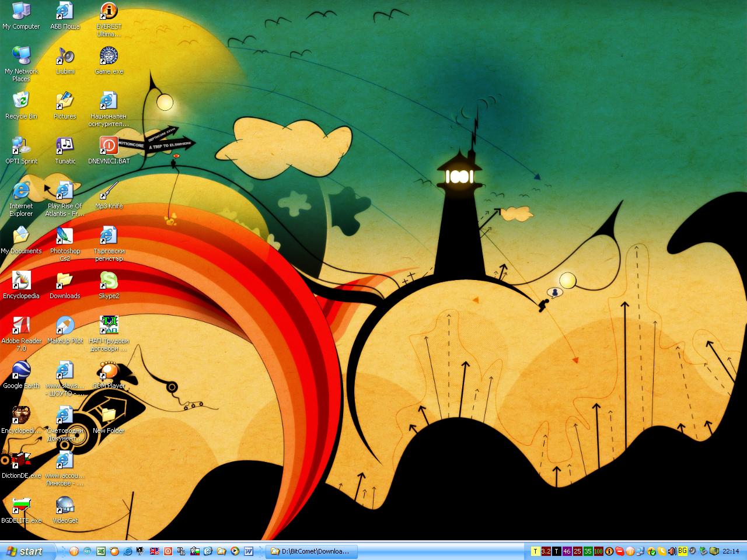This screenshot has height=560, width=747.
Task: Open Adobe Reader 7.0 shortcut
Action: [x=21, y=334]
